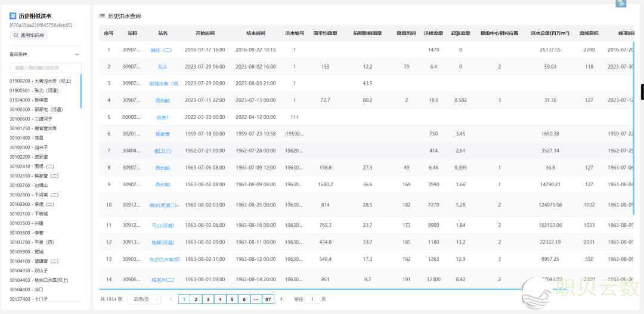The width and height of the screenshot is (644, 314).
Task: Select station 30102800 - 下河南（二）
Action: [34, 195]
